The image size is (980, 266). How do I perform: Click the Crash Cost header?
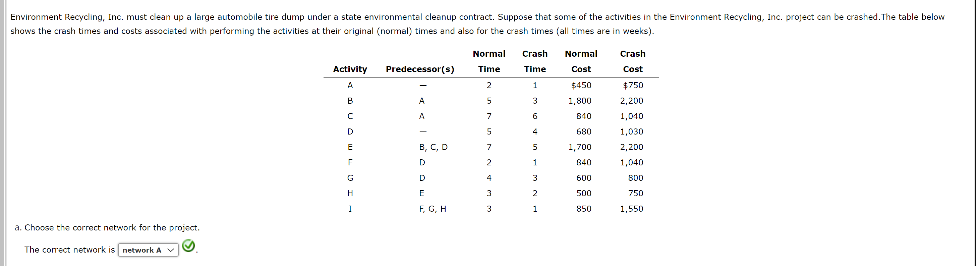633,62
